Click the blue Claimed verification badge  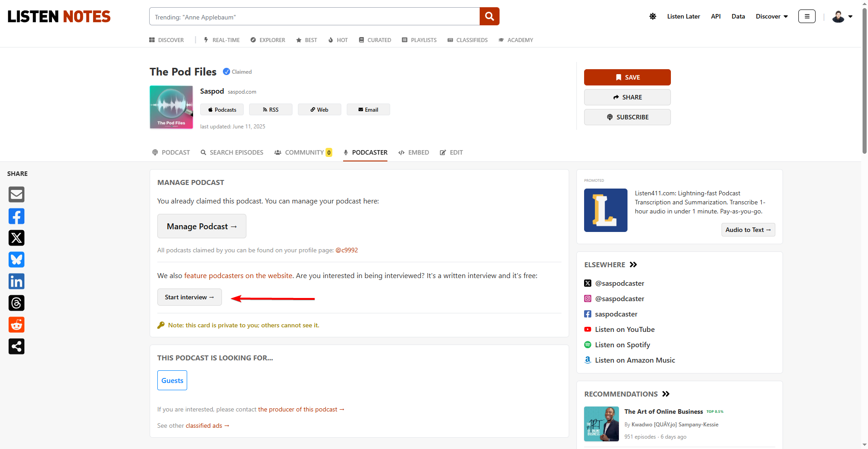(226, 71)
